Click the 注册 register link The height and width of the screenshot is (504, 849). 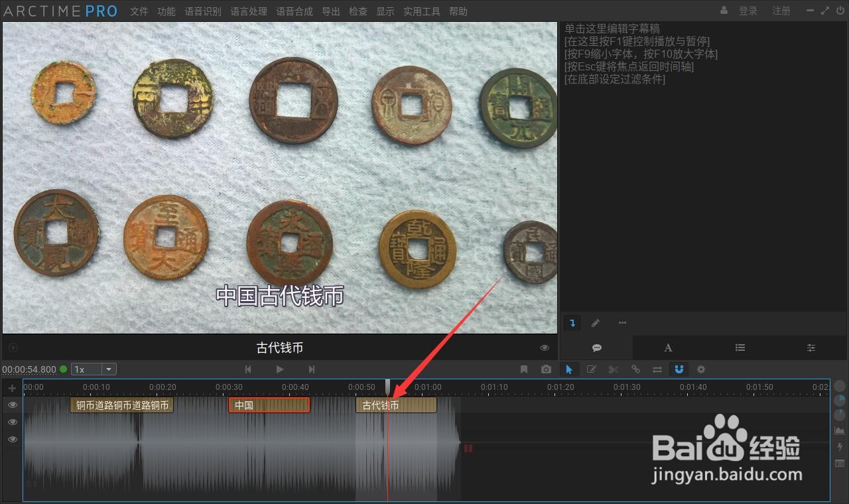point(781,11)
